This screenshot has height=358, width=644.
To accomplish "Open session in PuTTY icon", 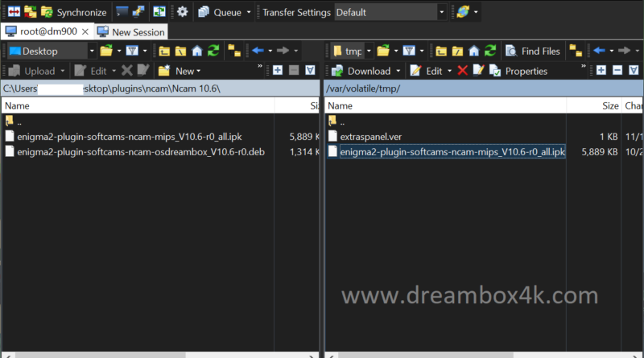I will (x=138, y=12).
